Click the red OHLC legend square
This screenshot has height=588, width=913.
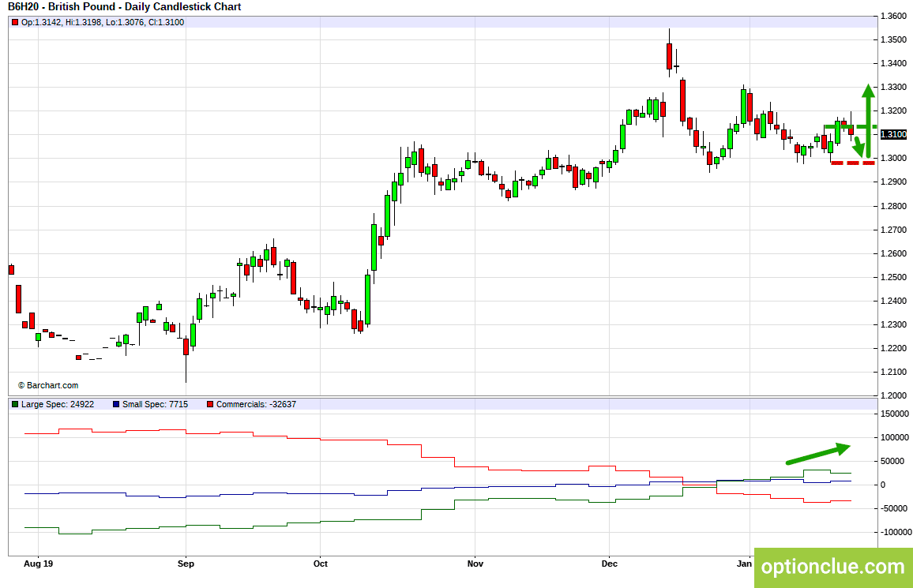point(15,23)
